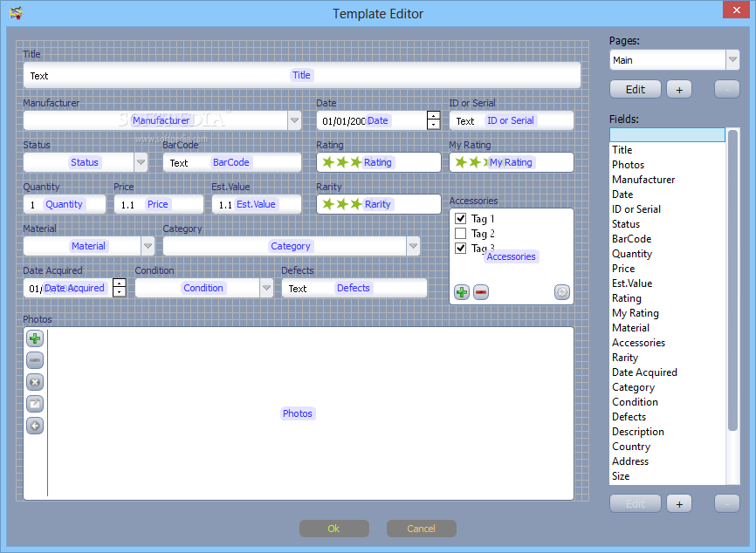
Task: Add a tag with Accessories green plus
Action: click(462, 292)
